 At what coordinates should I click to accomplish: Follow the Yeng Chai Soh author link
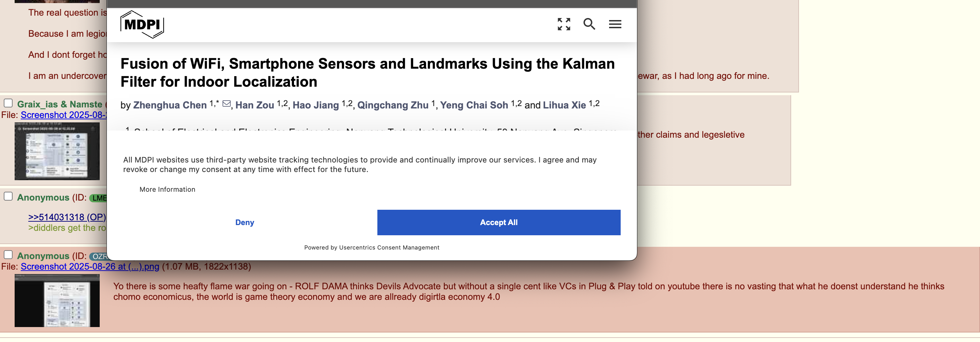pos(474,105)
